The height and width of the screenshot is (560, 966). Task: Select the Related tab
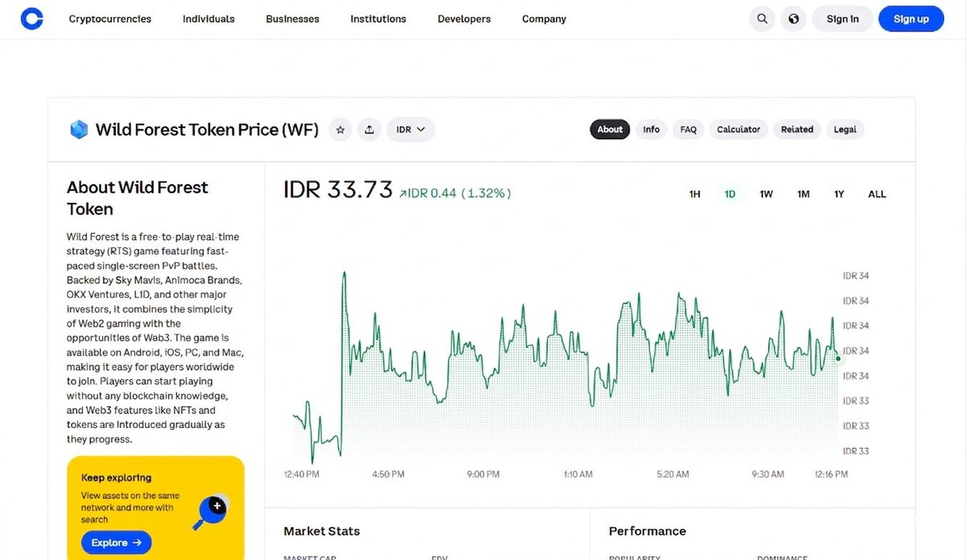click(797, 130)
